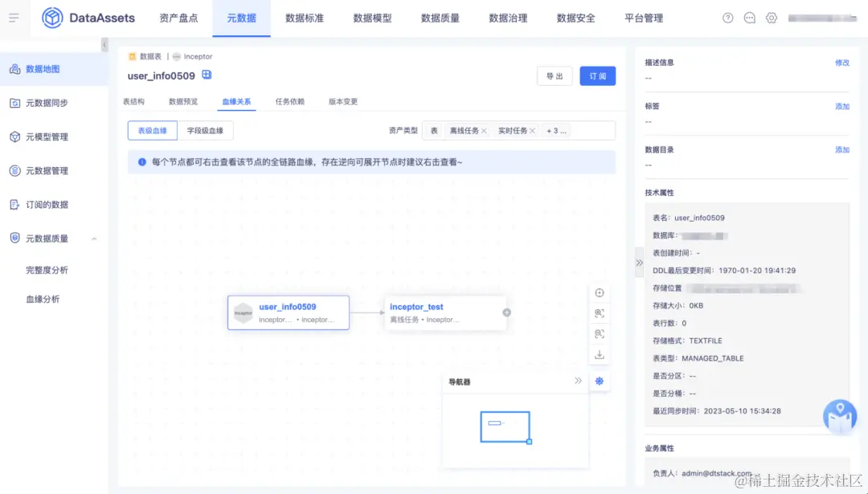This screenshot has width=868, height=494.
Task: Remove the 离线任务 filter tag
Action: click(484, 131)
